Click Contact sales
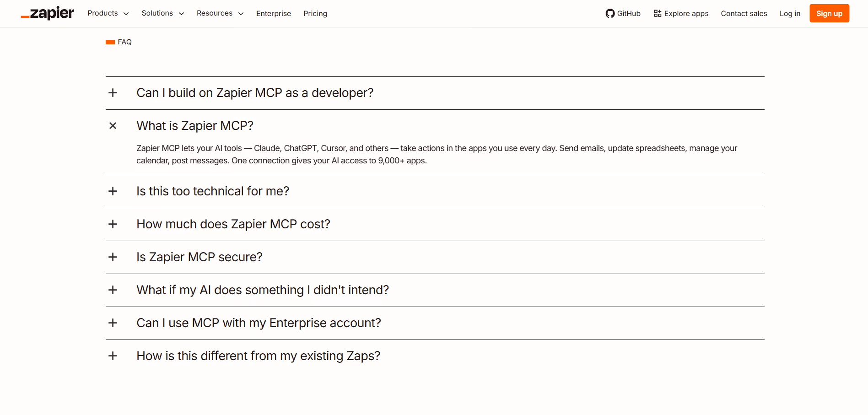Screen dimensions: 868x415 [x=744, y=14]
